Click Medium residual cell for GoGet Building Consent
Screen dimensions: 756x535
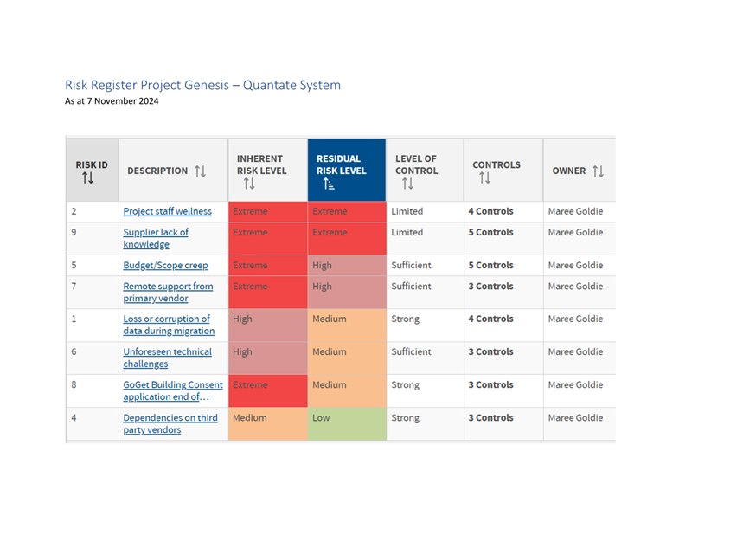pos(347,390)
